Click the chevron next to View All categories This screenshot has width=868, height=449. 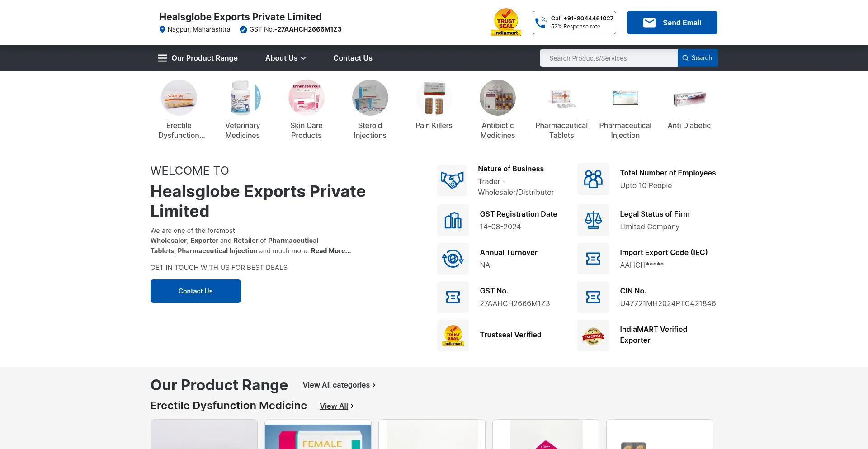pyautogui.click(x=374, y=385)
